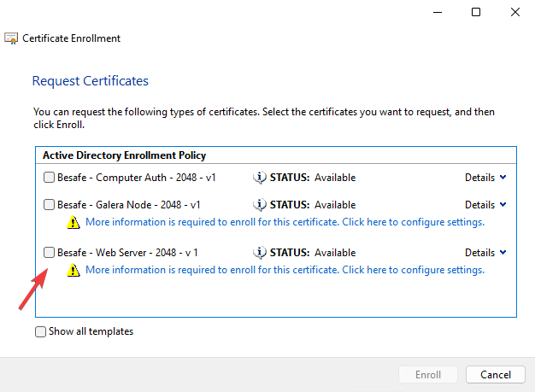Click info icon beside Web Server status
Viewport: 535px width, 392px height.
pyautogui.click(x=260, y=253)
